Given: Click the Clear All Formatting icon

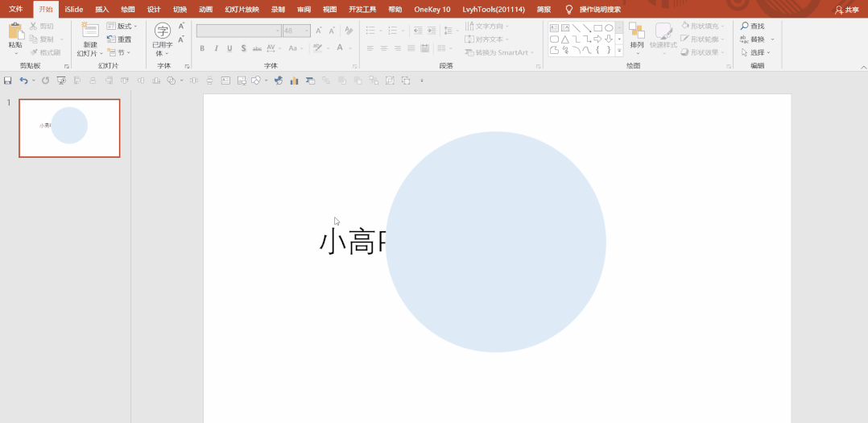Looking at the screenshot, I should pos(349,31).
